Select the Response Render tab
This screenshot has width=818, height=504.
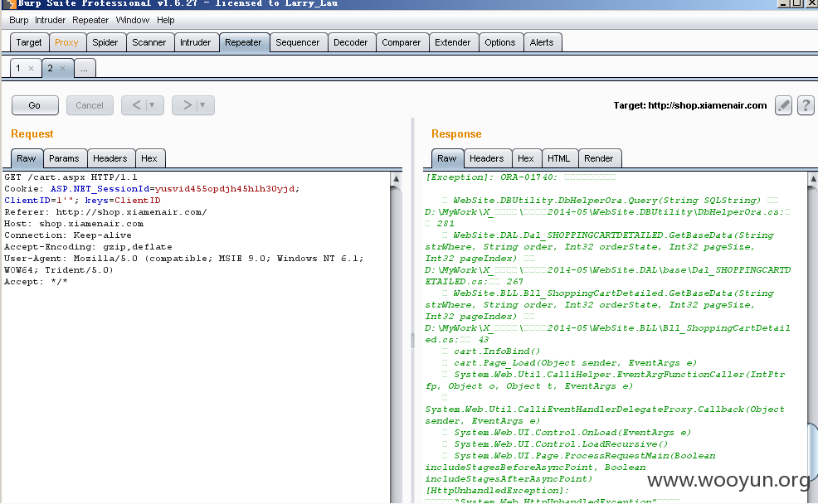pyautogui.click(x=599, y=158)
